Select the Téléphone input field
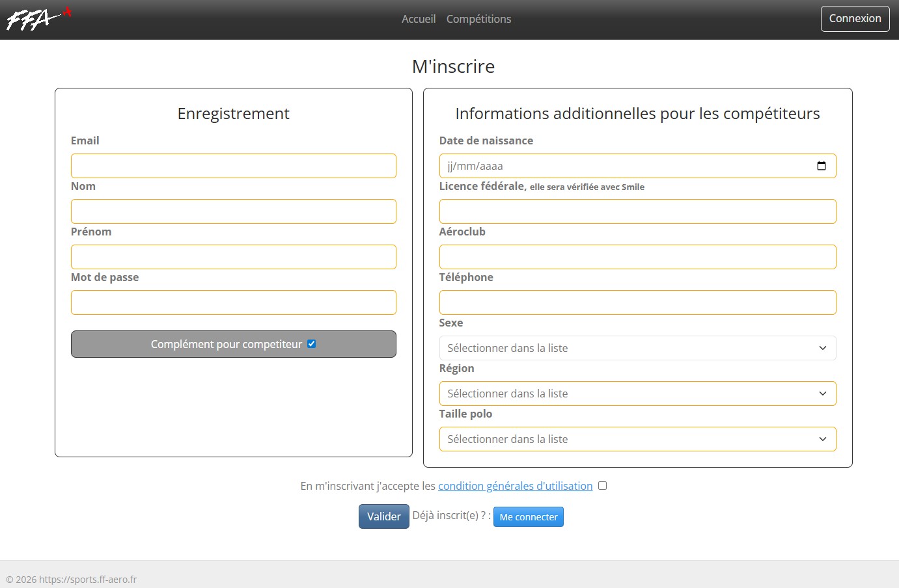 pyautogui.click(x=637, y=302)
